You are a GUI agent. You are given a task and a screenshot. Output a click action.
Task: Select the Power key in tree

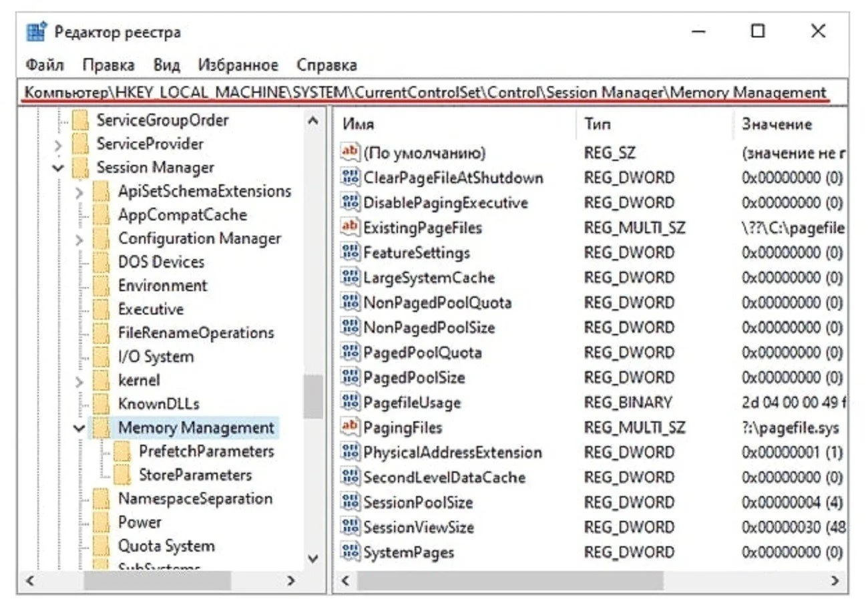140,522
